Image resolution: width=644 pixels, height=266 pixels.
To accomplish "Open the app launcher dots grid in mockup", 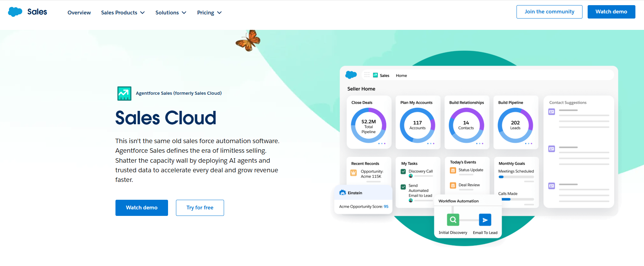I will pos(367,75).
